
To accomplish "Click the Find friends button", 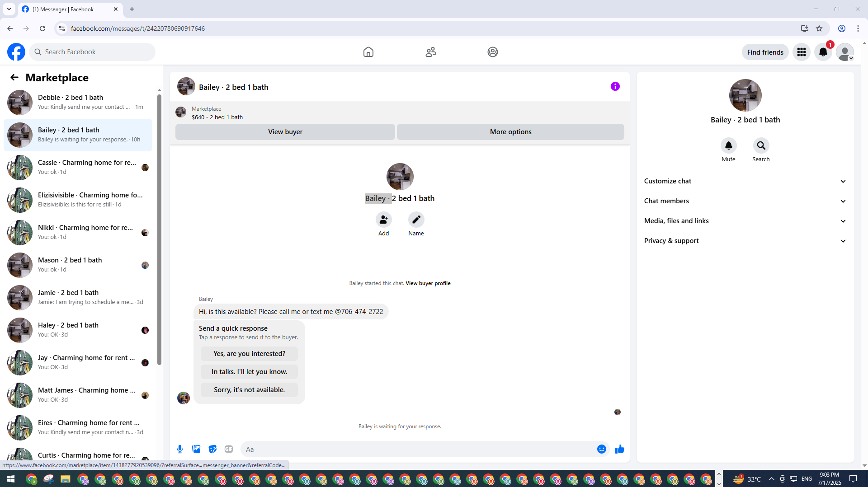I will click(x=765, y=52).
